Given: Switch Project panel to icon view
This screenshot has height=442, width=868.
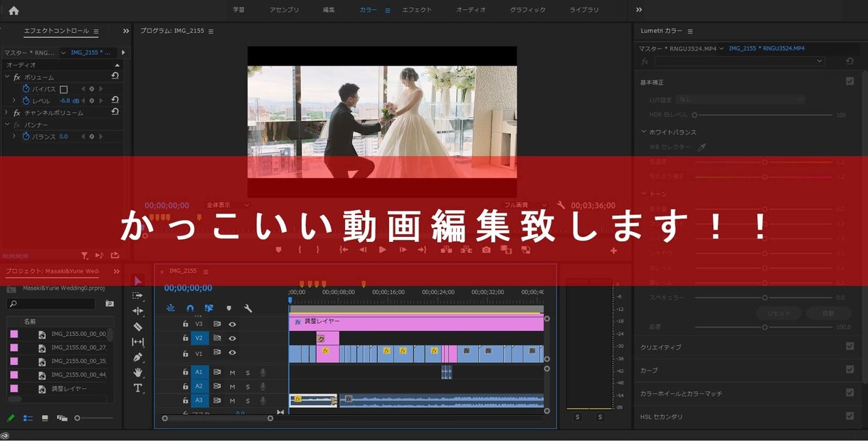Looking at the screenshot, I should 45,418.
